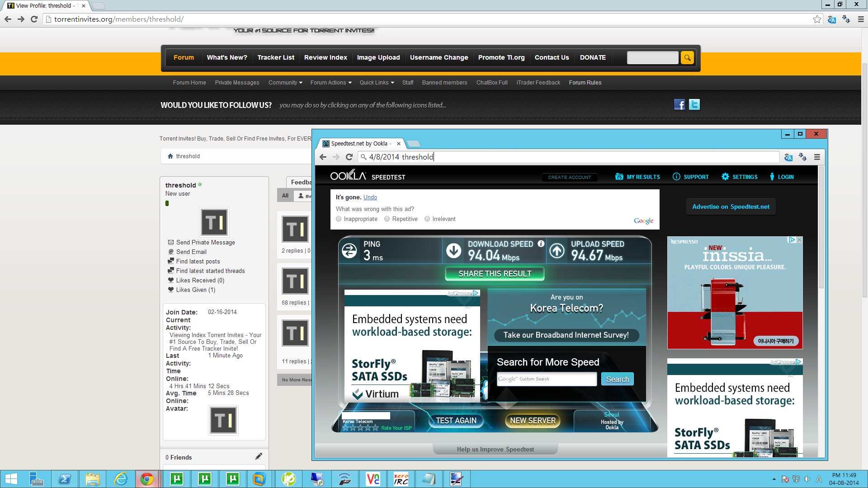Open the Forum tab in navigation

point(184,57)
